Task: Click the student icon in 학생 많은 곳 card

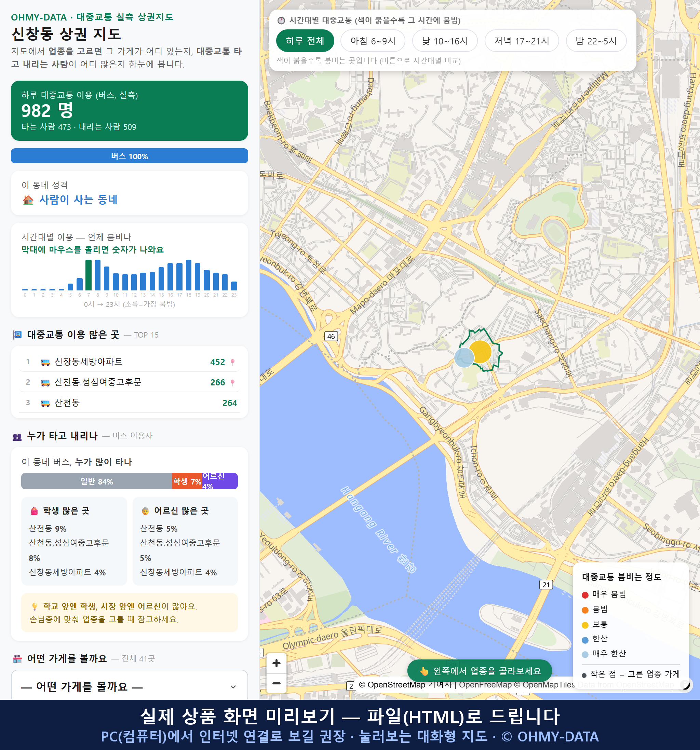Action: (x=34, y=511)
